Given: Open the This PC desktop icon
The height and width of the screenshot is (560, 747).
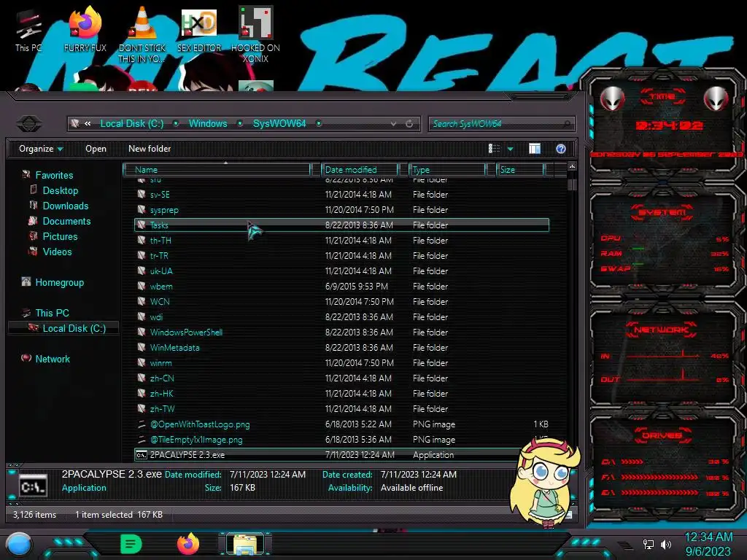Looking at the screenshot, I should 28,31.
